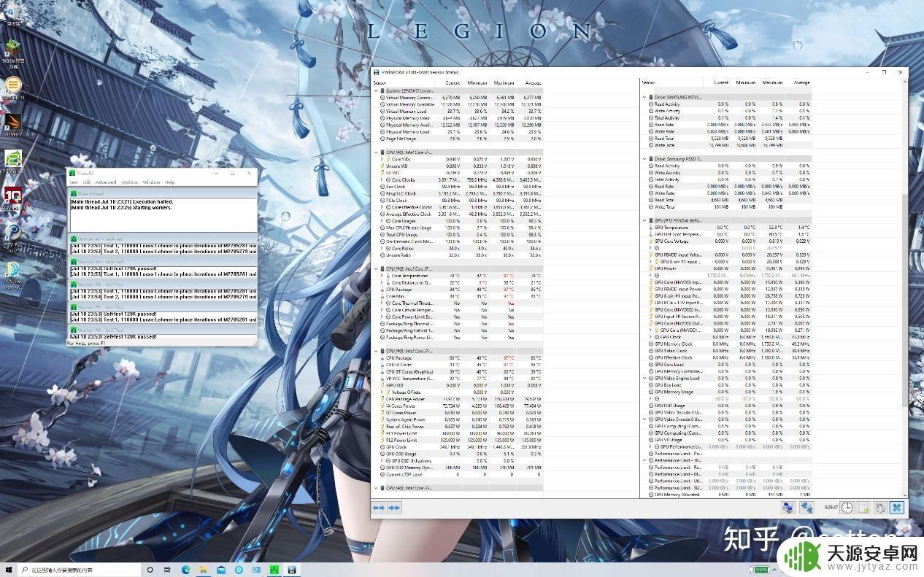924x577 pixels.
Task: Click the 'Starting workers.' line in Main thread
Action: [123, 208]
